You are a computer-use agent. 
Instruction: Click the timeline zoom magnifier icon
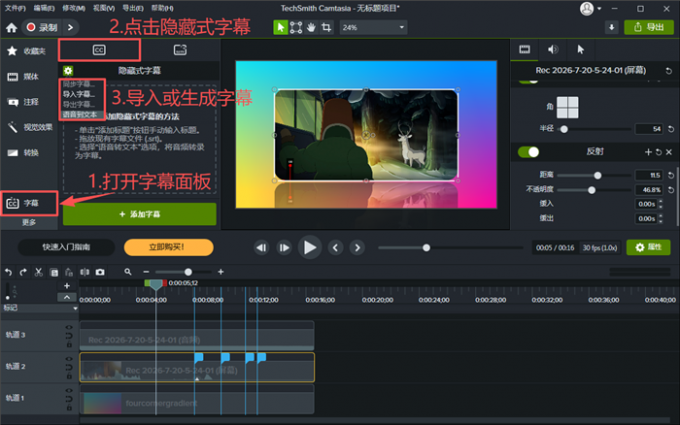pyautogui.click(x=128, y=272)
